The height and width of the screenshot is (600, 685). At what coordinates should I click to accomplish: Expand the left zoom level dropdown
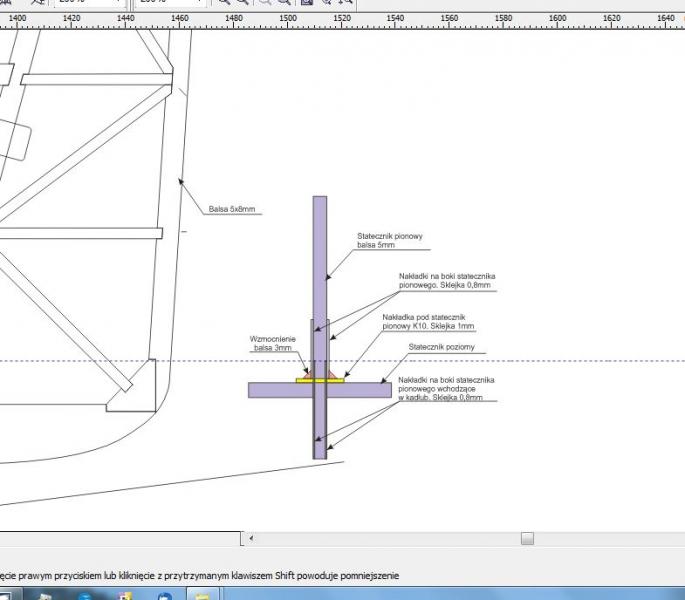[118, 3]
